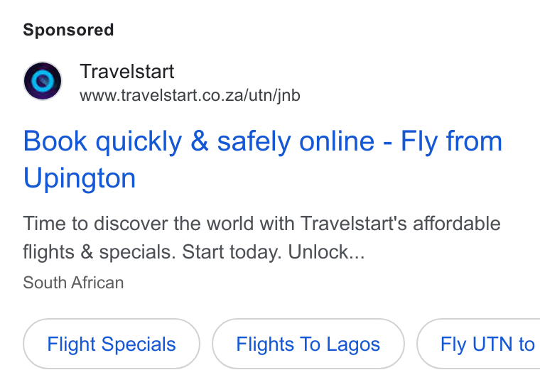
Task: Click the Travelstart advertiser name
Action: (126, 72)
